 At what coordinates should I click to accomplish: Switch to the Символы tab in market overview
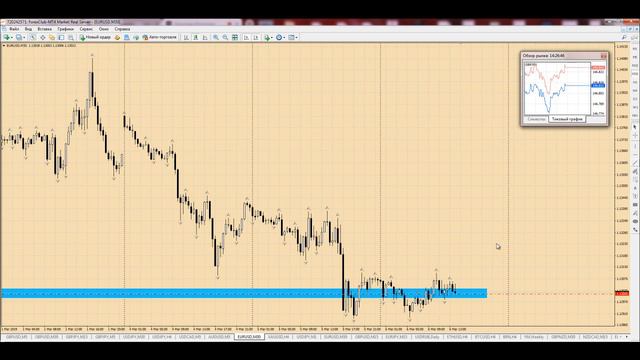coord(536,119)
